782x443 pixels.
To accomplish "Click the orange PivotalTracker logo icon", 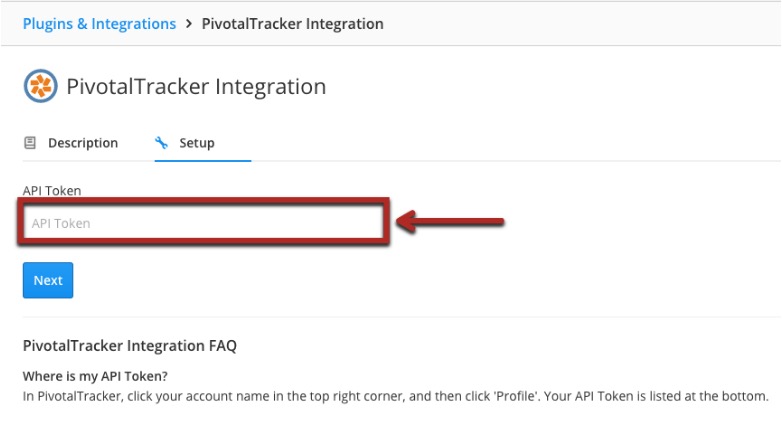I will (x=40, y=86).
